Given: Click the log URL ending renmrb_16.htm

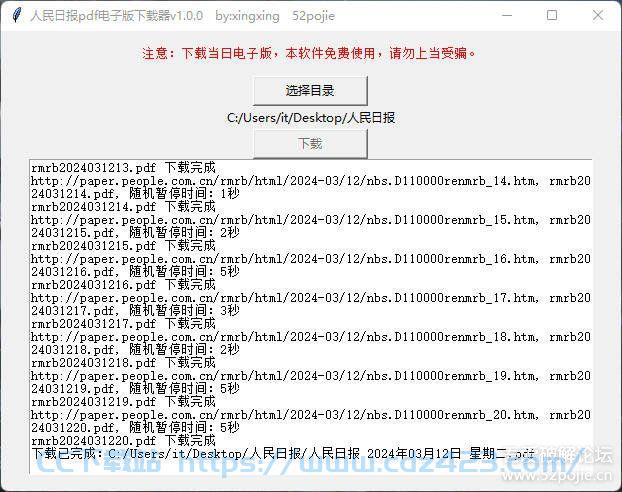Looking at the screenshot, I should 285,259.
